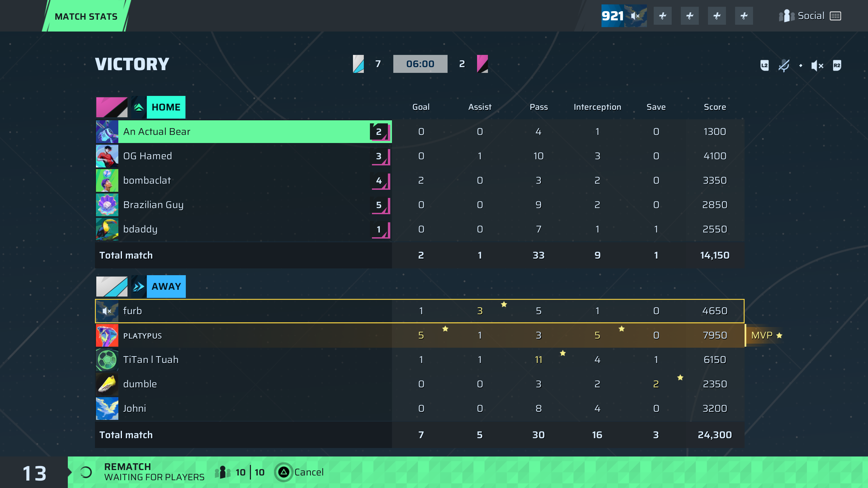Click furb's muted avatar icon
This screenshot has height=488, width=868.
107,311
